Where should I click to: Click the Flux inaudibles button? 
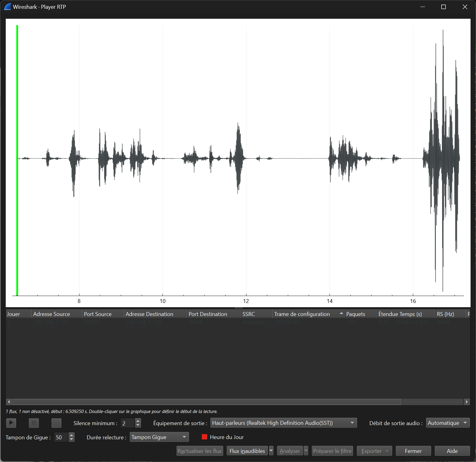coord(247,451)
